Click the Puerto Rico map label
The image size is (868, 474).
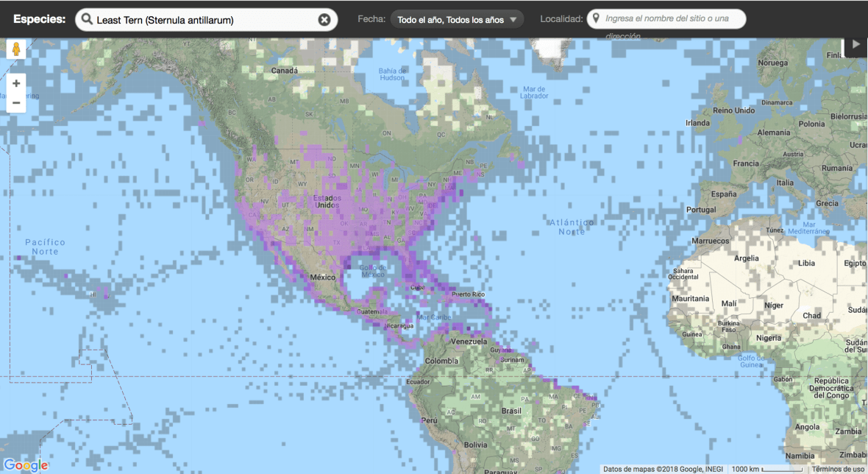(469, 294)
